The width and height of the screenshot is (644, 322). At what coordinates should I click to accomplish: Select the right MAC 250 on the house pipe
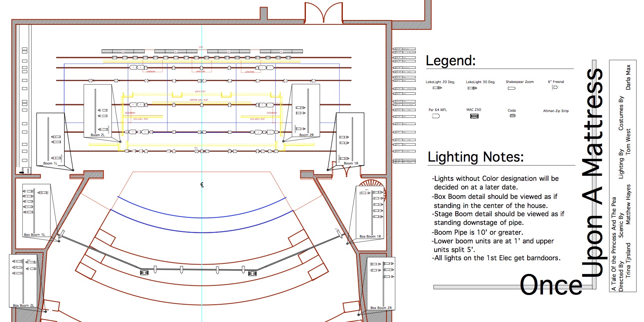pyautogui.click(x=252, y=273)
